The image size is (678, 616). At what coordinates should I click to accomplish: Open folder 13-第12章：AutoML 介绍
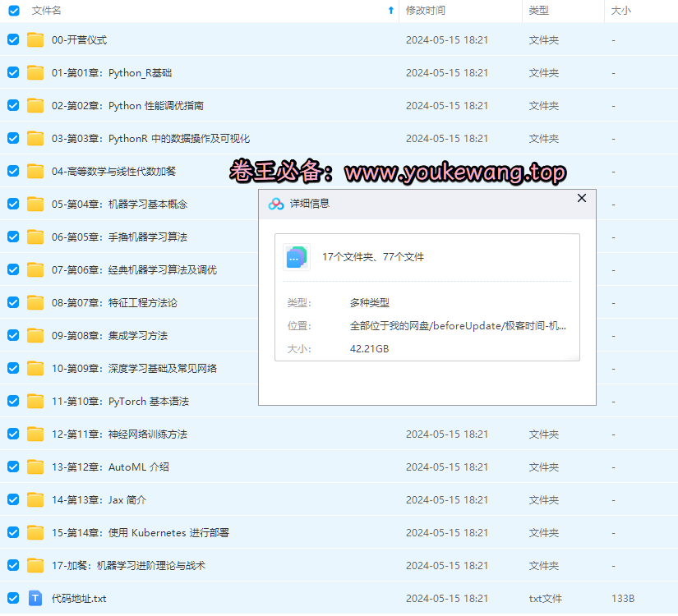click(110, 467)
